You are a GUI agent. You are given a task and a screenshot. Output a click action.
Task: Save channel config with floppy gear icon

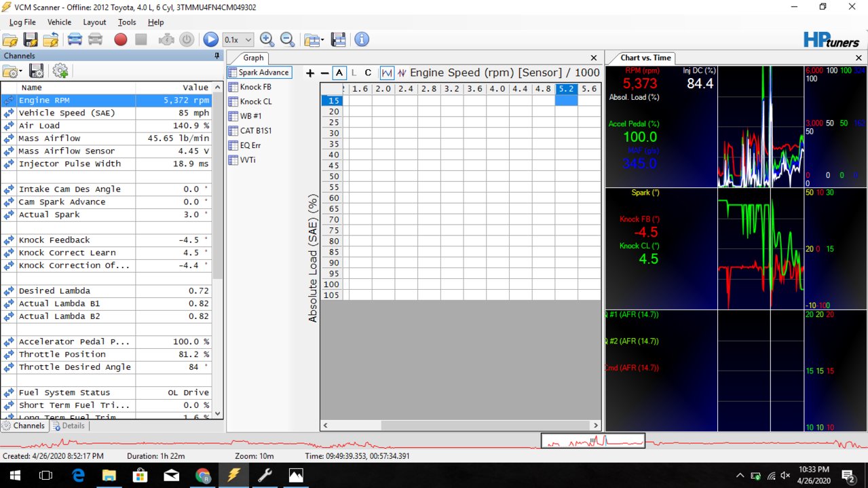click(x=37, y=71)
